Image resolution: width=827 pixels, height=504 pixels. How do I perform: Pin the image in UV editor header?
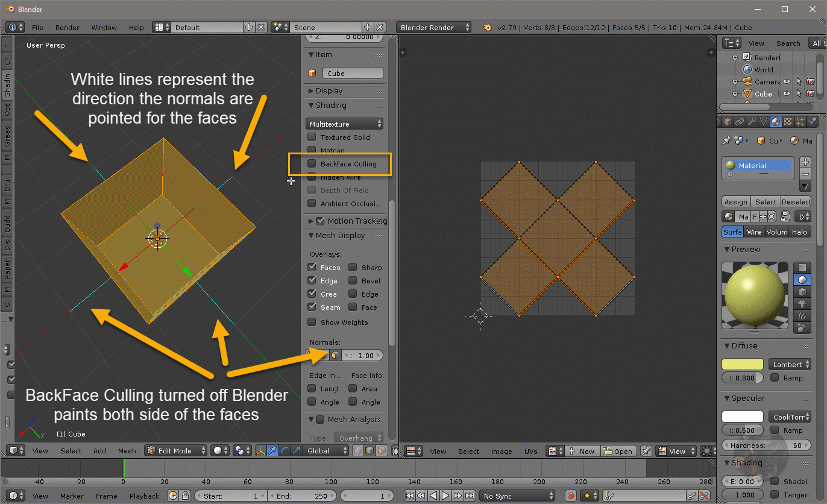(x=646, y=451)
